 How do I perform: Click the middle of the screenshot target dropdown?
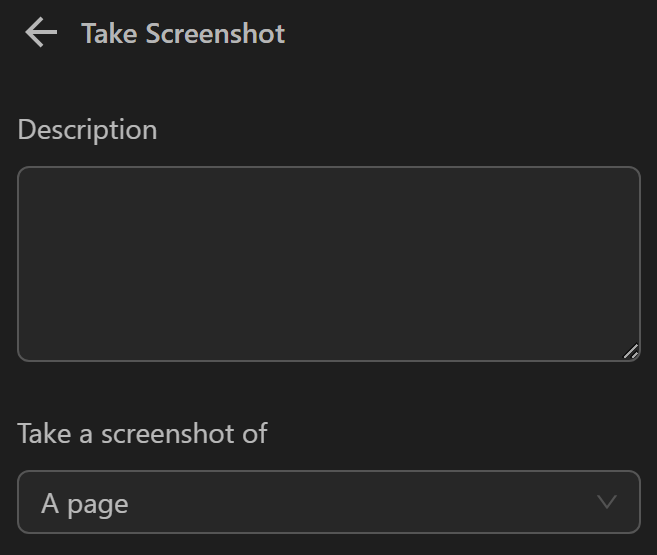click(328, 502)
